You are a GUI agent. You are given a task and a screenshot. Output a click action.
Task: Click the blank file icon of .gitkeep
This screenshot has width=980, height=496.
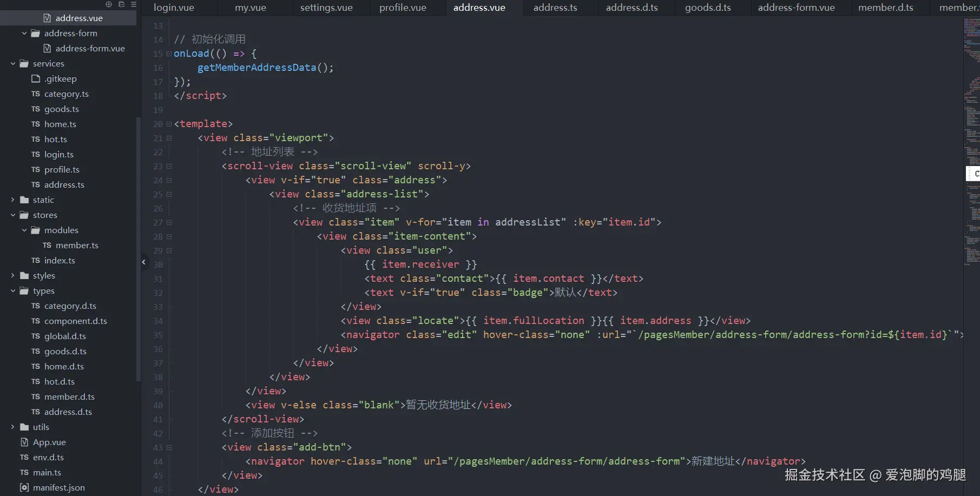36,78
